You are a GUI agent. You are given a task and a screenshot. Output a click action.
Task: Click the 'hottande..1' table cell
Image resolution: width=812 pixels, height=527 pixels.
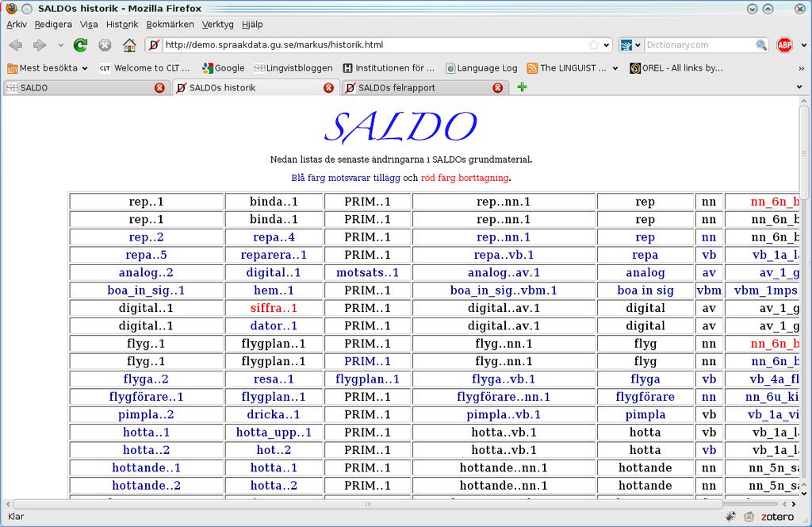146,467
